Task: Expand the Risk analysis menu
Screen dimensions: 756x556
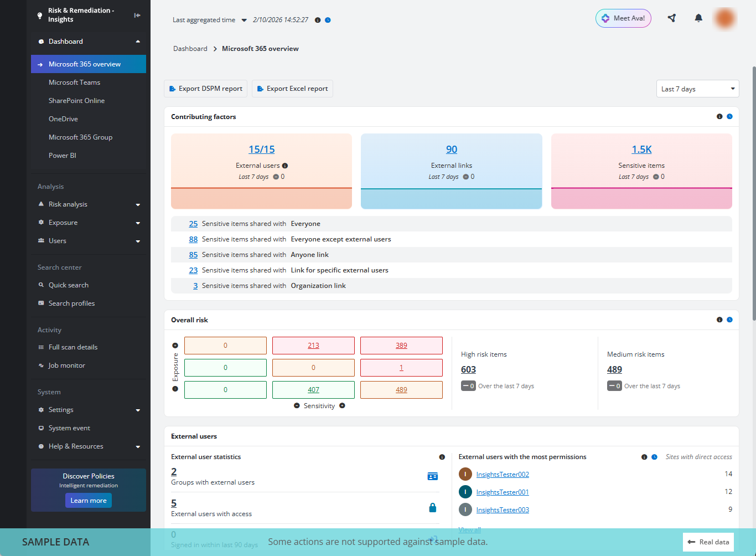Action: coord(138,205)
